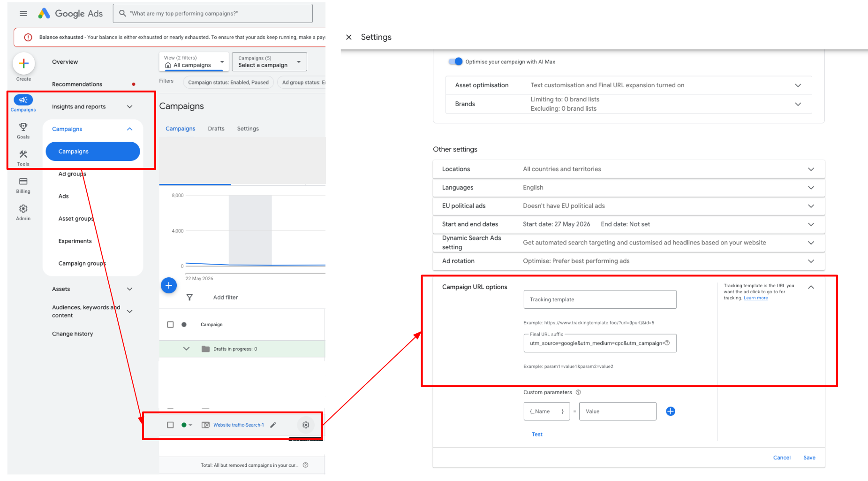
Task: Switch to the Settings tab
Action: pos(248,129)
